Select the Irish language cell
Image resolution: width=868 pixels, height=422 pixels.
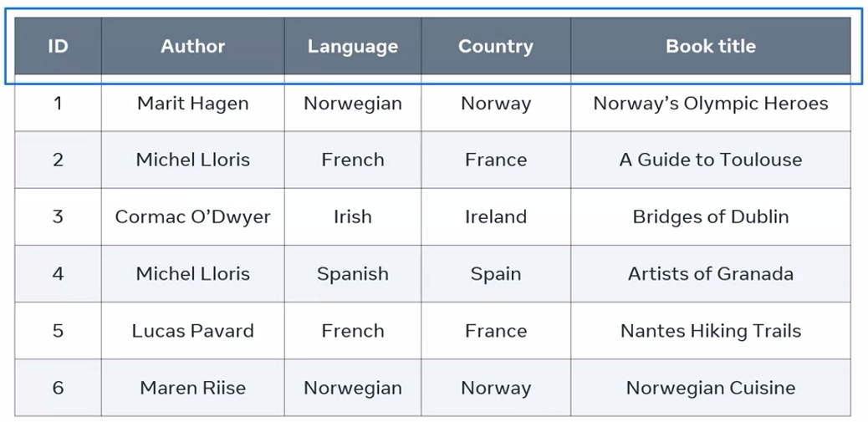353,216
